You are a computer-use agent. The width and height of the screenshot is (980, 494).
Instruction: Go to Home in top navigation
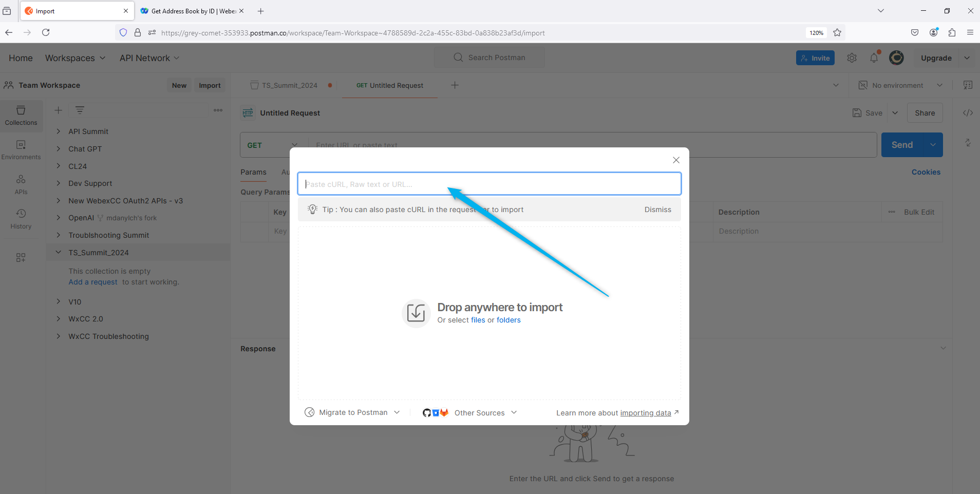(x=21, y=58)
